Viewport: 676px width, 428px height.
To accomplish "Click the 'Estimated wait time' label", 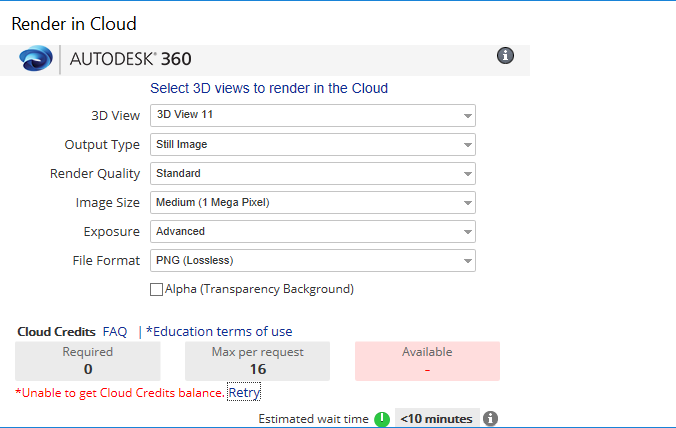I will [x=313, y=419].
